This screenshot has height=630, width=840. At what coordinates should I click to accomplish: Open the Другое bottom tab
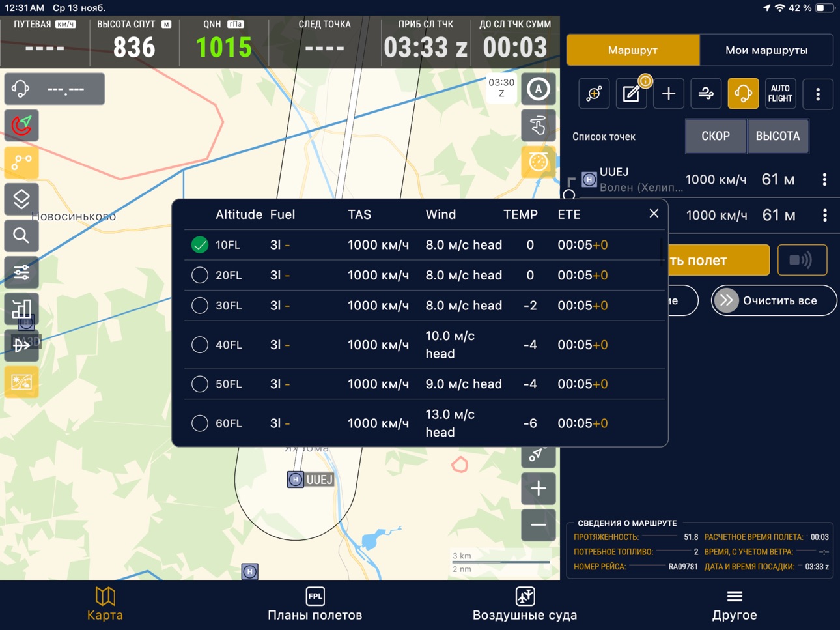735,605
